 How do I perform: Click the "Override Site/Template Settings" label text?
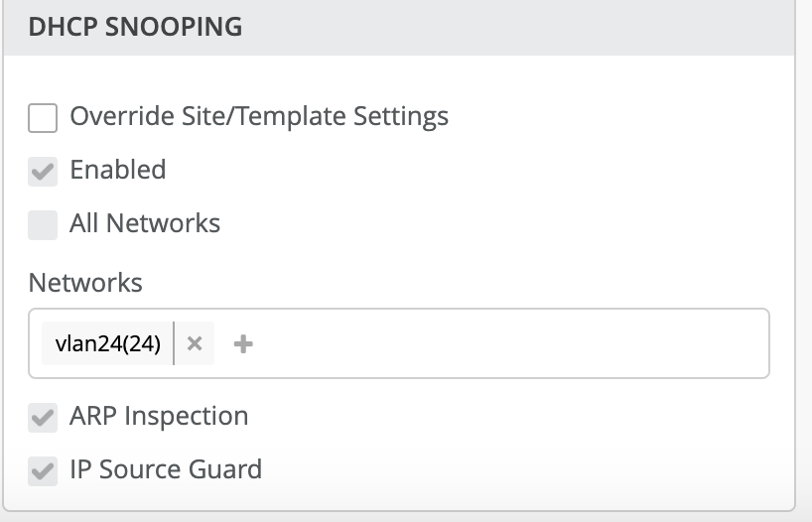coord(258,117)
